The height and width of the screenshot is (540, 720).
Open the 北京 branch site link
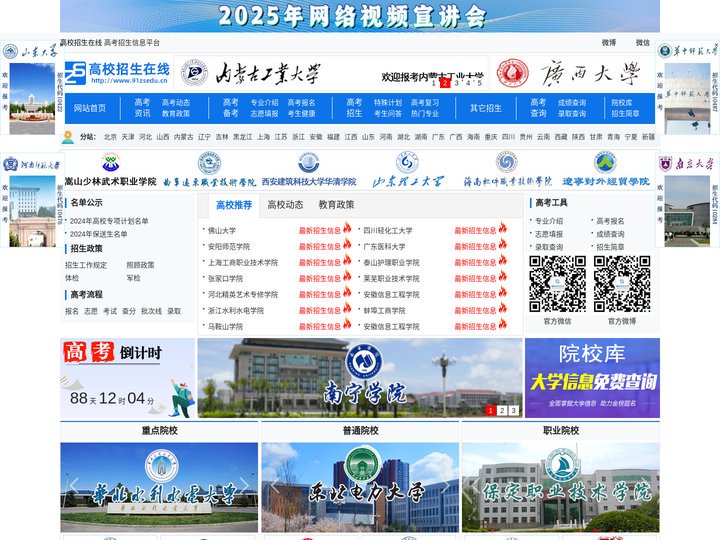pos(110,137)
